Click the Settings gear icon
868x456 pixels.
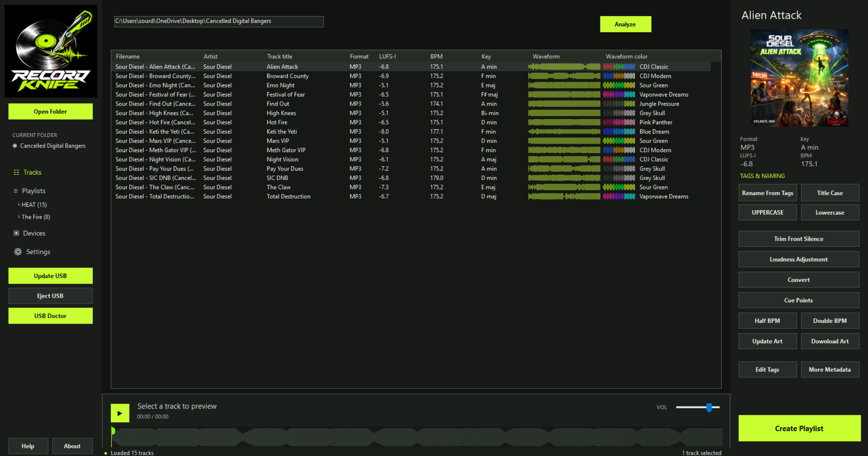[x=18, y=252]
